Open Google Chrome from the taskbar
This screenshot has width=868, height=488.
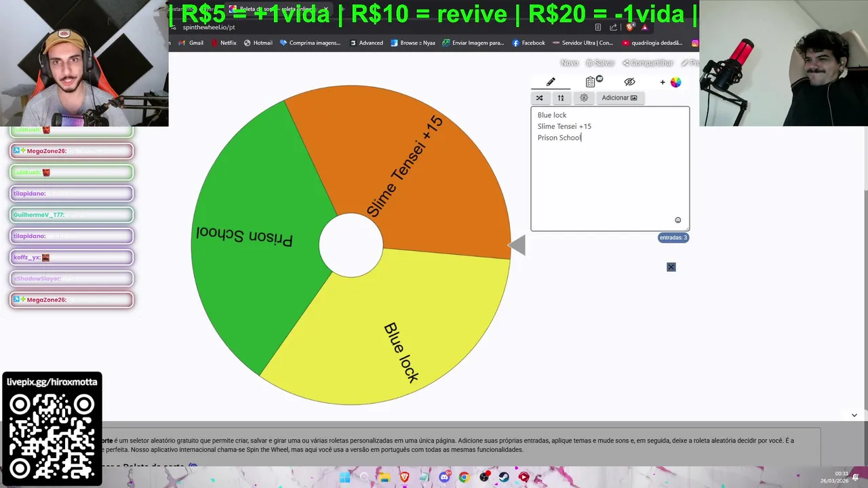464,478
